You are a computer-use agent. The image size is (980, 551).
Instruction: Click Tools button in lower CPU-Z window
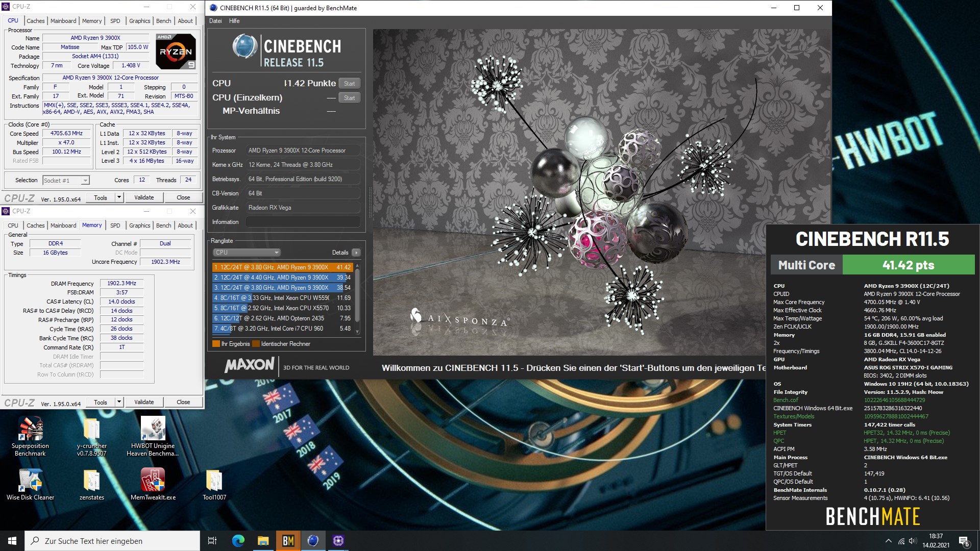click(x=101, y=402)
